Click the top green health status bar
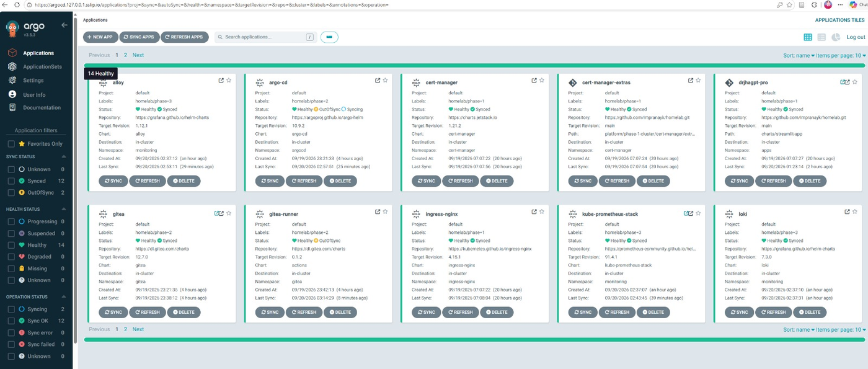The height and width of the screenshot is (369, 868). pos(474,65)
